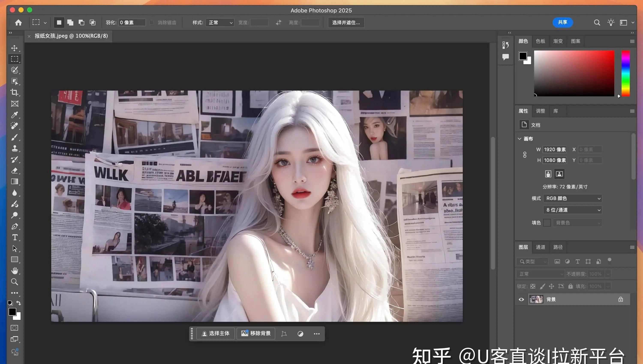Image resolution: width=643 pixels, height=364 pixels.
Task: Select the Brush tool
Action: (x=14, y=137)
